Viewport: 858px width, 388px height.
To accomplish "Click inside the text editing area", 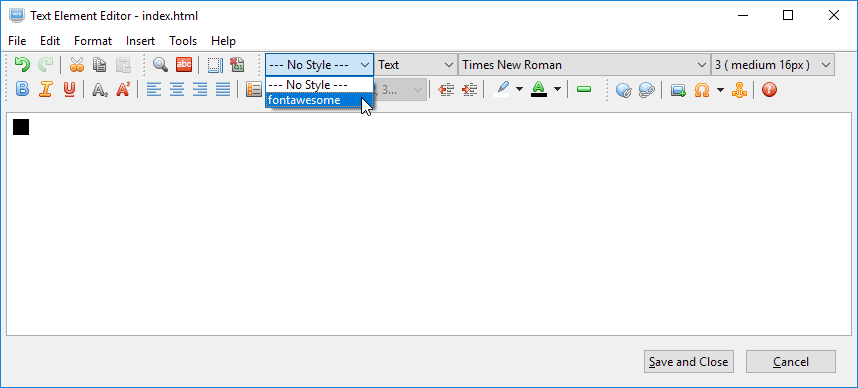I will [429, 224].
